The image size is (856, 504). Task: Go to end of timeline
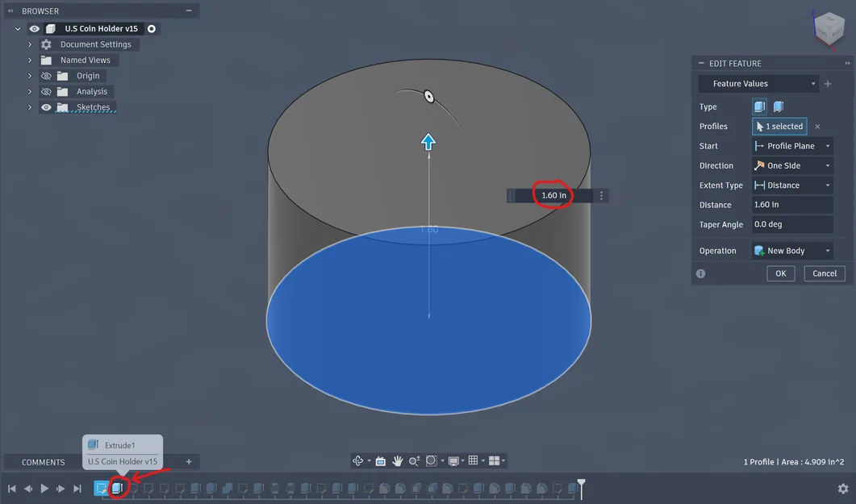tap(77, 488)
